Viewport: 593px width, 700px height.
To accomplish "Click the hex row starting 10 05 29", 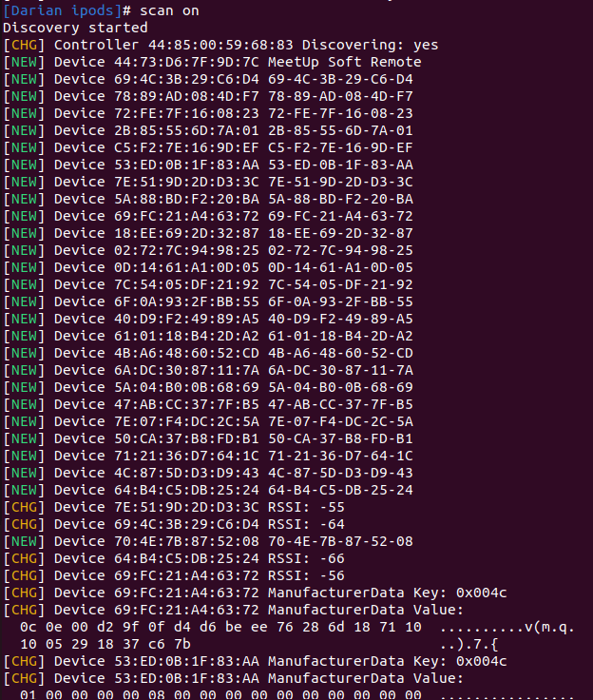I will (105, 644).
